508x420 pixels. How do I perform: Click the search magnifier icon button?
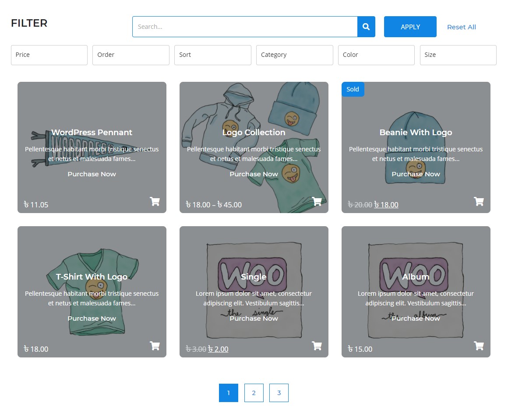(x=366, y=27)
